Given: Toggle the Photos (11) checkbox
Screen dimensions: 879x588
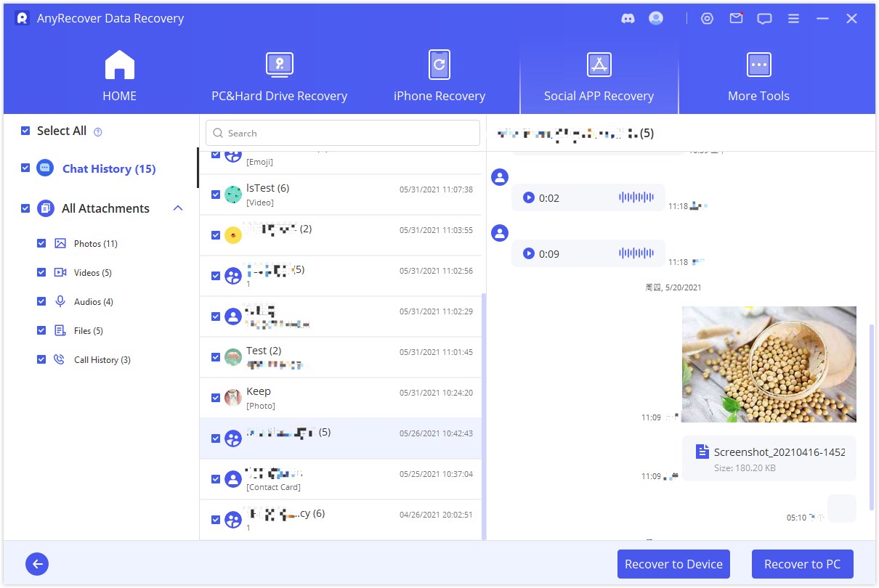Looking at the screenshot, I should pyautogui.click(x=41, y=244).
